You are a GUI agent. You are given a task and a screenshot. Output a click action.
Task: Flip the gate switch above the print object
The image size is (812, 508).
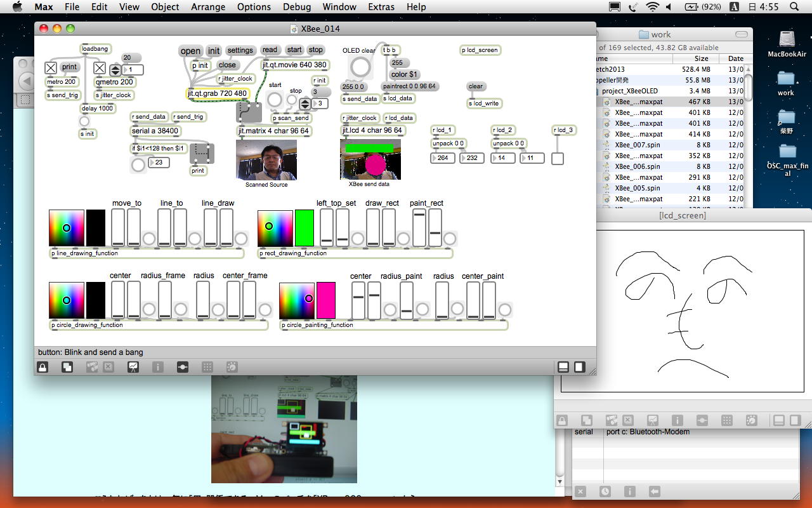[x=202, y=153]
